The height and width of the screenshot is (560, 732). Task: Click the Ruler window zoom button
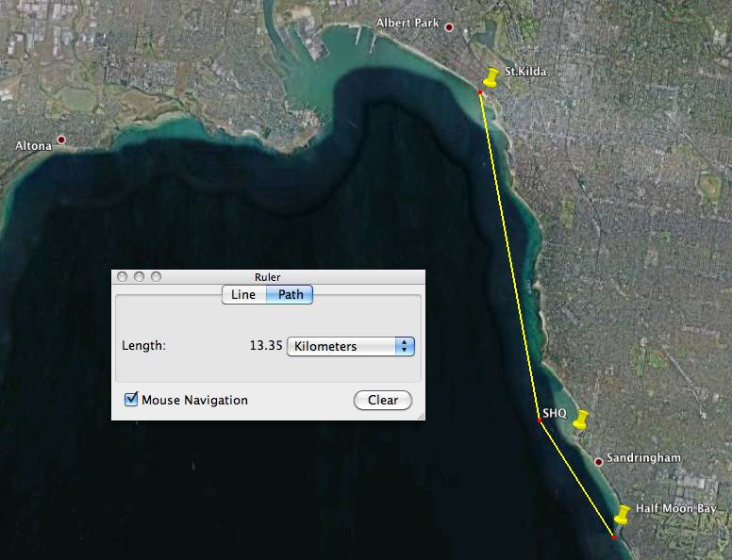tap(156, 277)
